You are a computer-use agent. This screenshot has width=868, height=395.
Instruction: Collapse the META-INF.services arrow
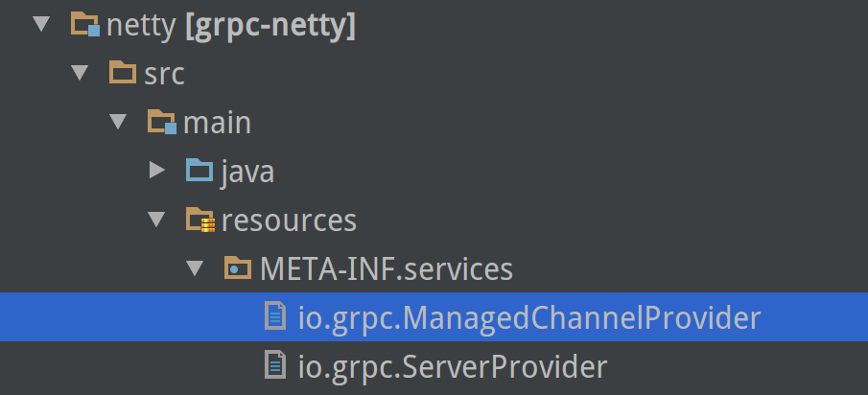(x=195, y=268)
